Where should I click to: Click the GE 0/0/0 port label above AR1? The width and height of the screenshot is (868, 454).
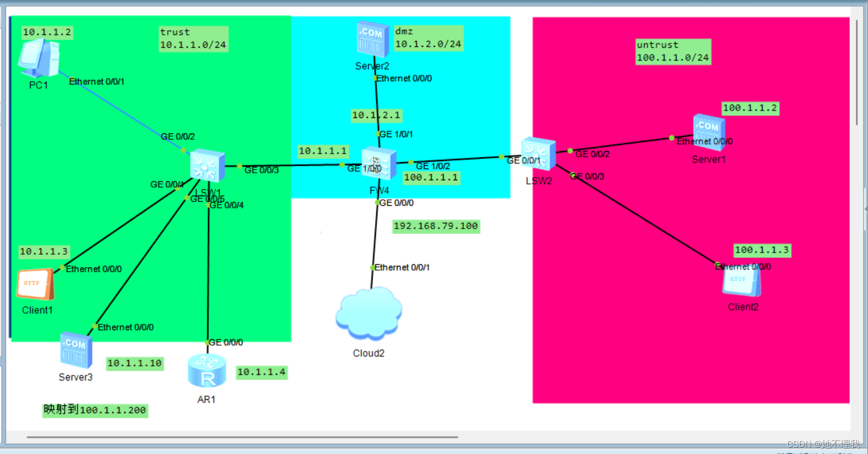click(x=226, y=343)
